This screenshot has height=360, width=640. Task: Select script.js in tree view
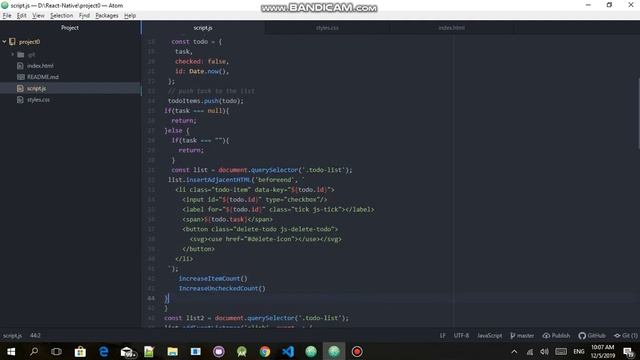[36, 88]
